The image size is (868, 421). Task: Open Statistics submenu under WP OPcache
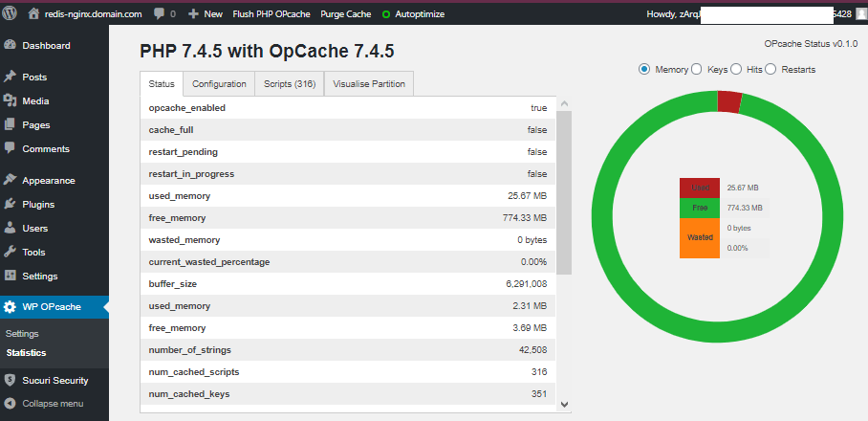click(26, 352)
